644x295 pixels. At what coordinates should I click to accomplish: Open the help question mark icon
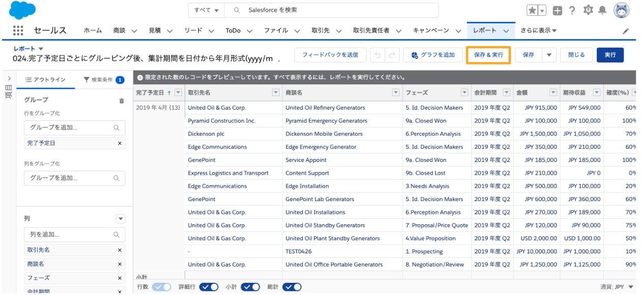(x=572, y=11)
